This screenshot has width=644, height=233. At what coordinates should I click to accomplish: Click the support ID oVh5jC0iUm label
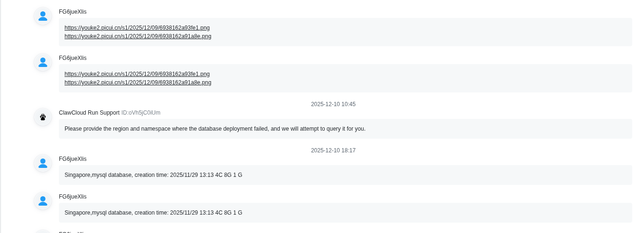tap(141, 113)
